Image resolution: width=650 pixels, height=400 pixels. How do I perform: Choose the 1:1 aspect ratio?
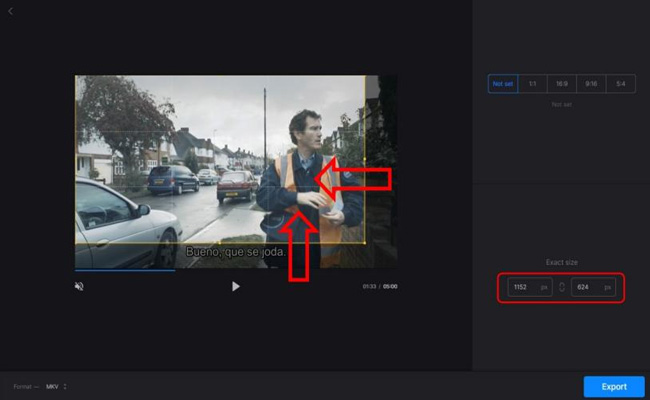click(x=533, y=84)
